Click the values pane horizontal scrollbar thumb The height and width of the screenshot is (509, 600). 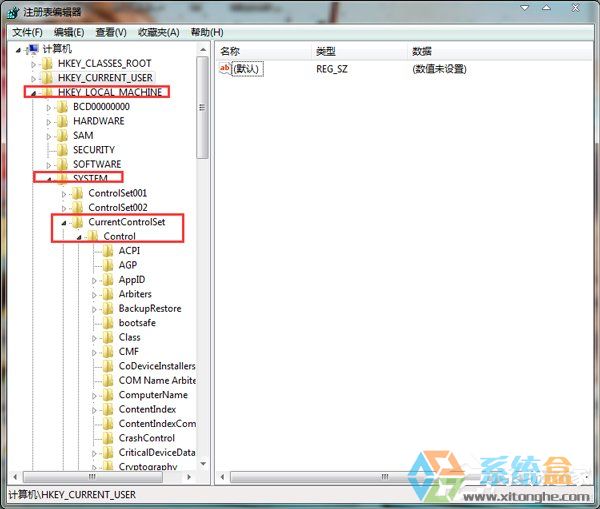[x=384, y=477]
